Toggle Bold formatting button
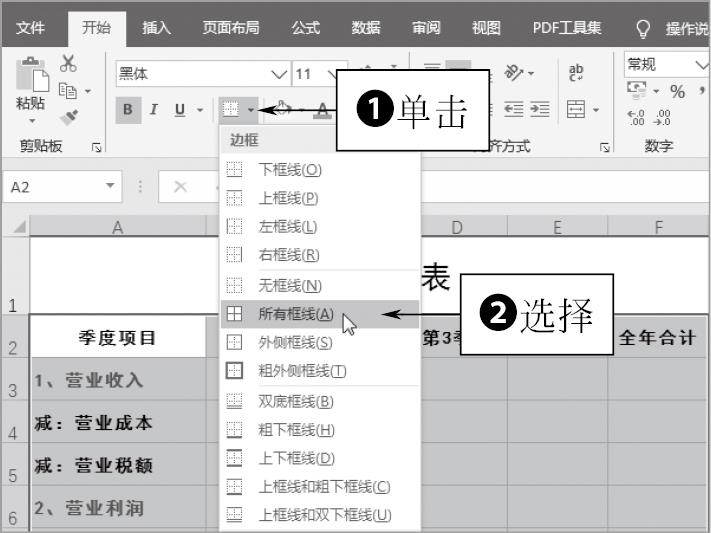 127,110
